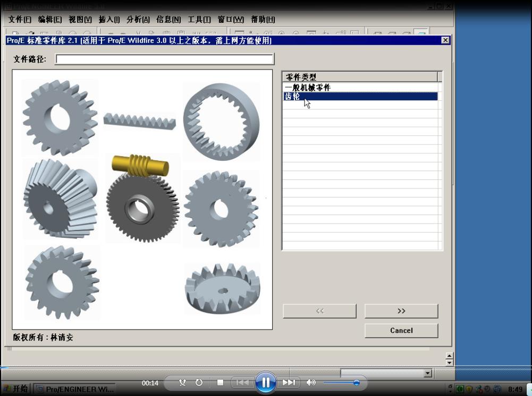
Task: Open the 开始 Start menu
Action: click(16, 389)
